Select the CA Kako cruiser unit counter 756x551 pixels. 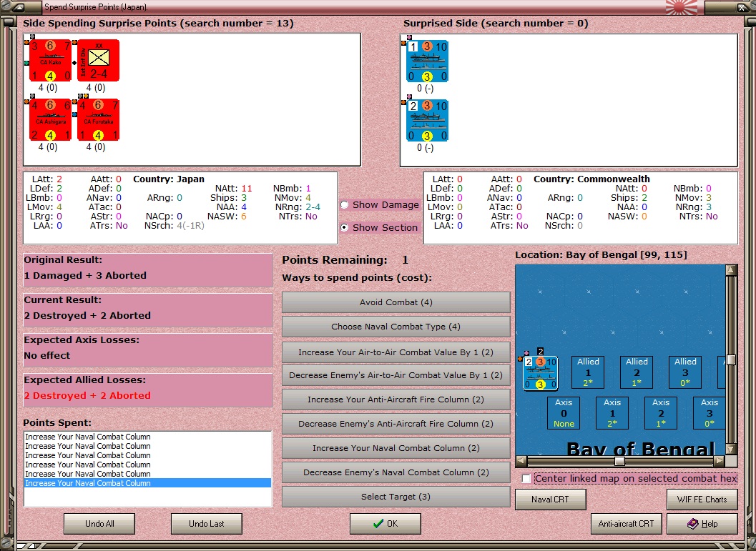click(50, 61)
